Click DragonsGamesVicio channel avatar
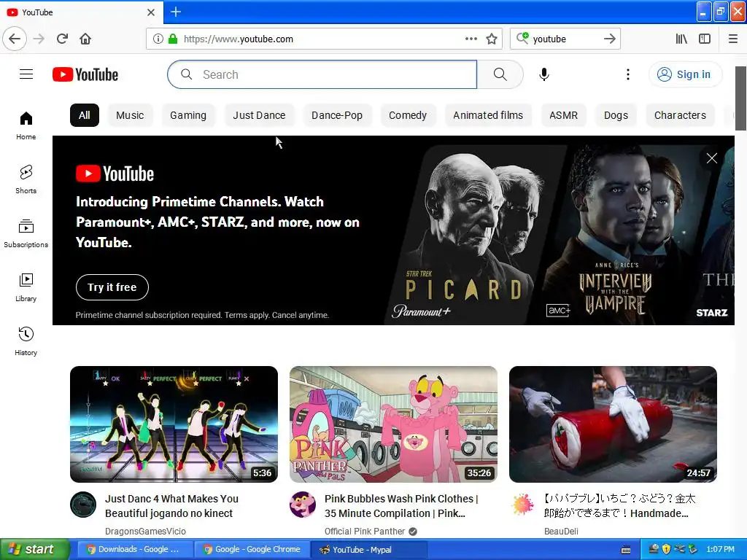Viewport: 747px width, 560px height. (83, 505)
